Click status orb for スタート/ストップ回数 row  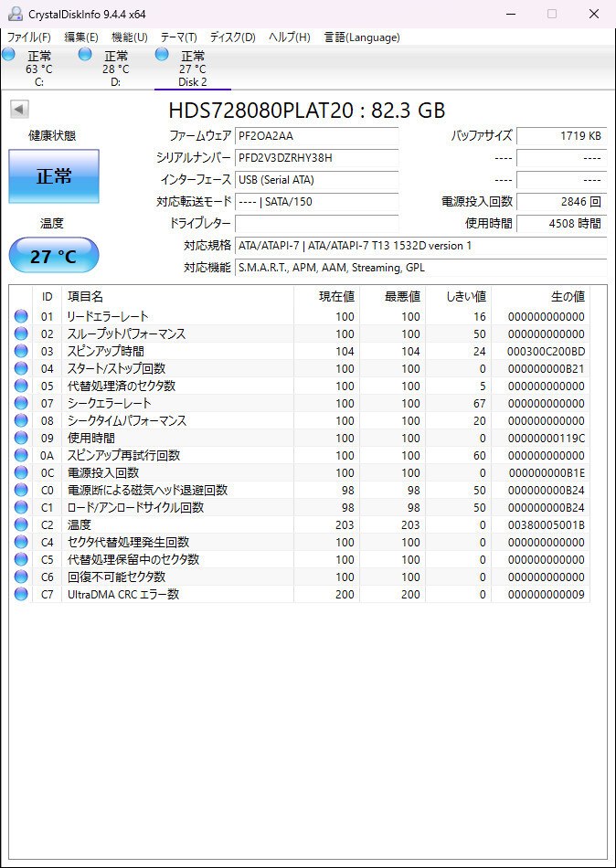point(21,369)
